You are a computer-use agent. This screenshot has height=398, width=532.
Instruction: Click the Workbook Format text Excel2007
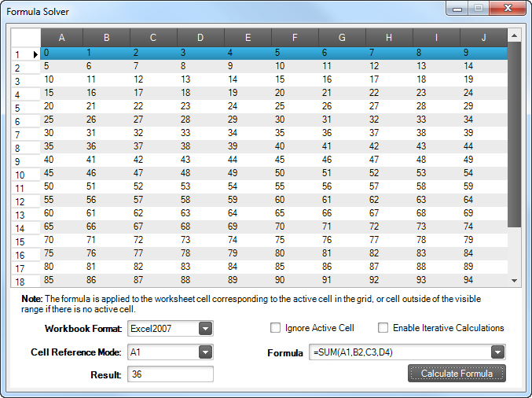point(151,329)
